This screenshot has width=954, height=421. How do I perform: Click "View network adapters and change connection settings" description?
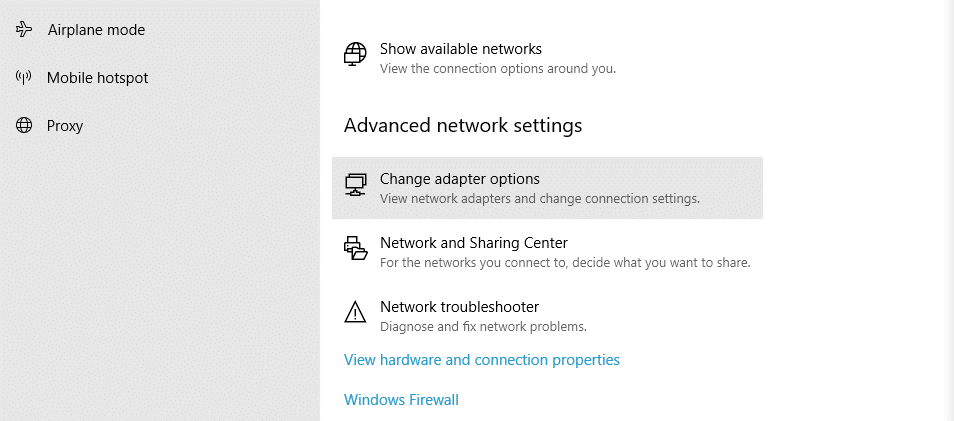pos(539,198)
